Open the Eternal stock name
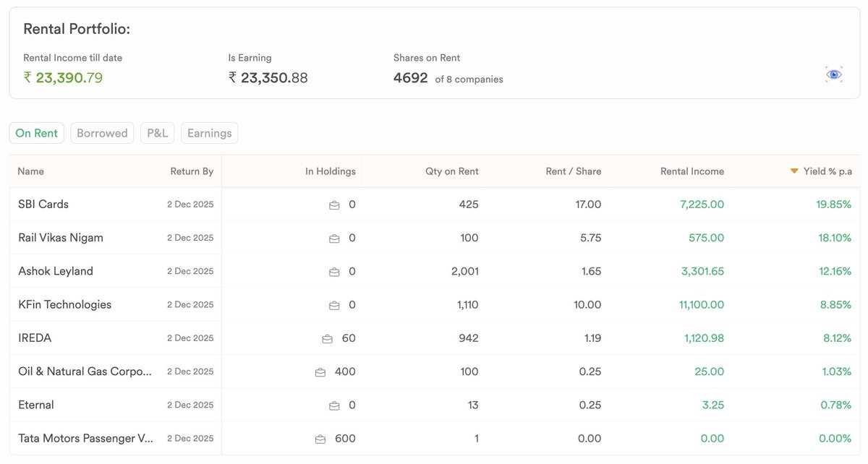Screen dimensions: 868x464 click(x=36, y=405)
